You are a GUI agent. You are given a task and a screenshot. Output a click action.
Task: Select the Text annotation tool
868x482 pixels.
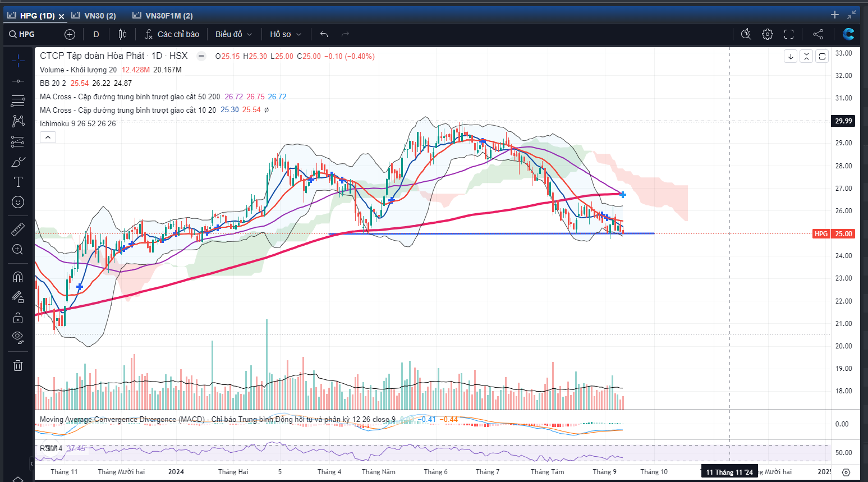(18, 182)
